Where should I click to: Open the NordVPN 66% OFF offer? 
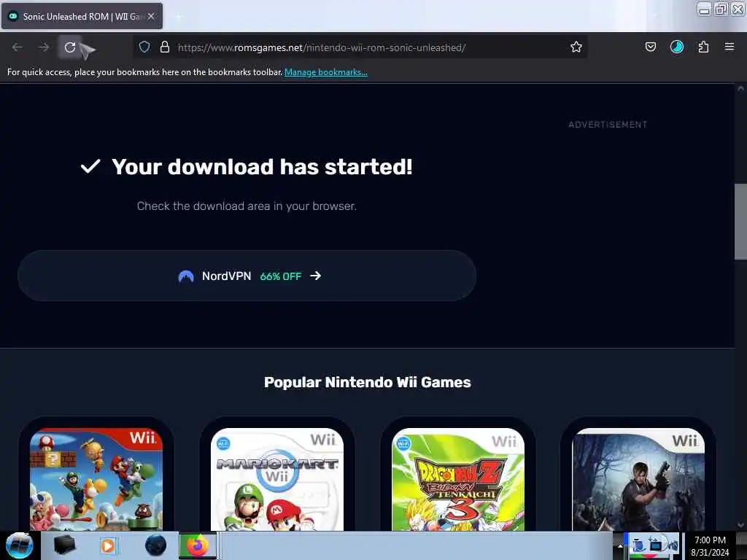(x=247, y=276)
